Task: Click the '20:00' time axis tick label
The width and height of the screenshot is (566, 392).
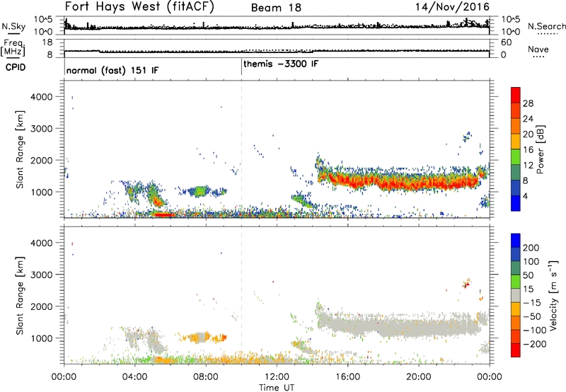Action: 419,377
